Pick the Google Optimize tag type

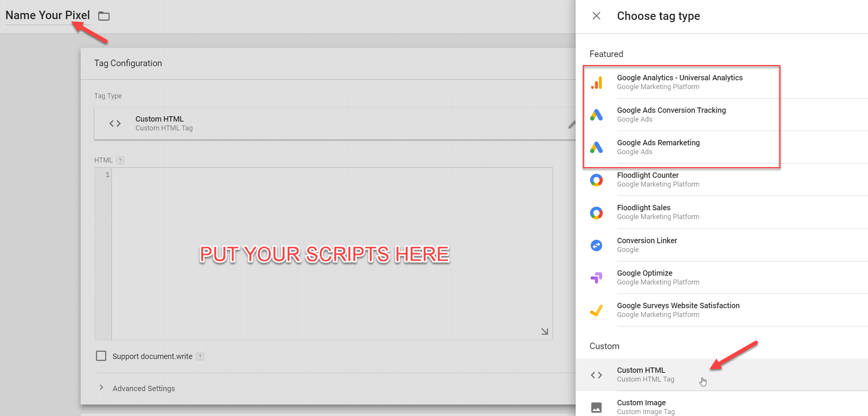pyautogui.click(x=722, y=278)
